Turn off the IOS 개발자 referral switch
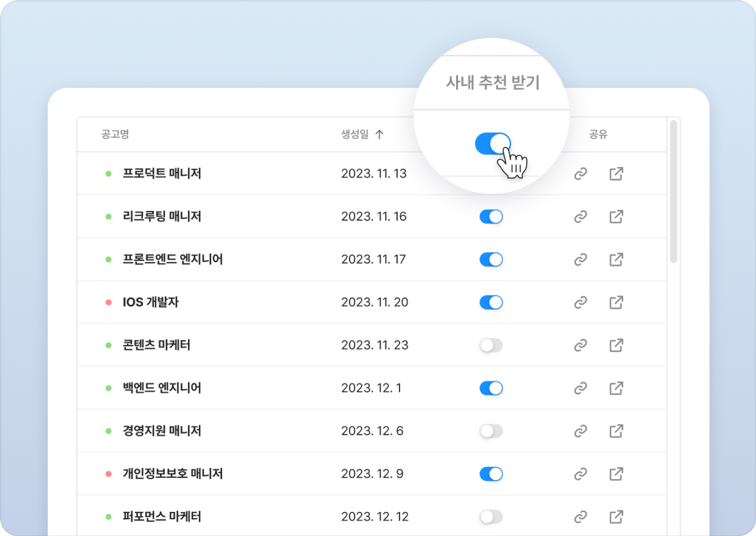The height and width of the screenshot is (536, 756). [x=491, y=302]
